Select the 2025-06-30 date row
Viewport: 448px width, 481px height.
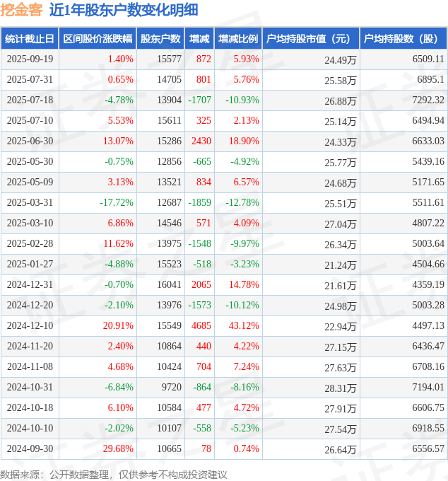[29, 141]
